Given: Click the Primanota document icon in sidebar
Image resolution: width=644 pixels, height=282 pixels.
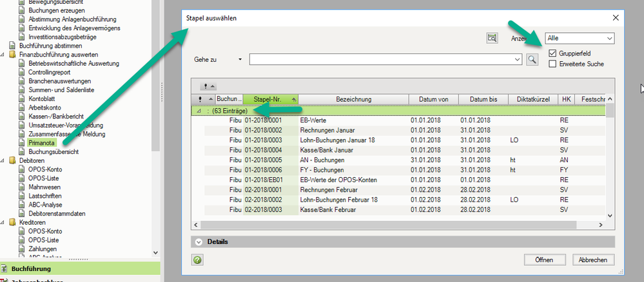Looking at the screenshot, I should [23, 143].
